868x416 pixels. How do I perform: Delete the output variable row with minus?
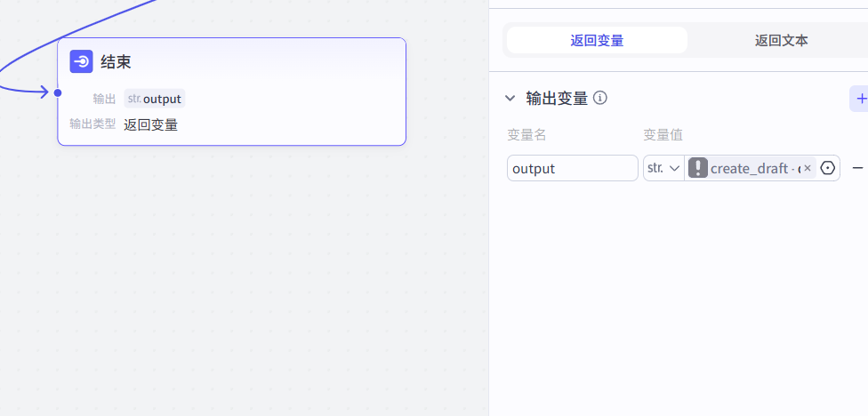click(x=858, y=168)
